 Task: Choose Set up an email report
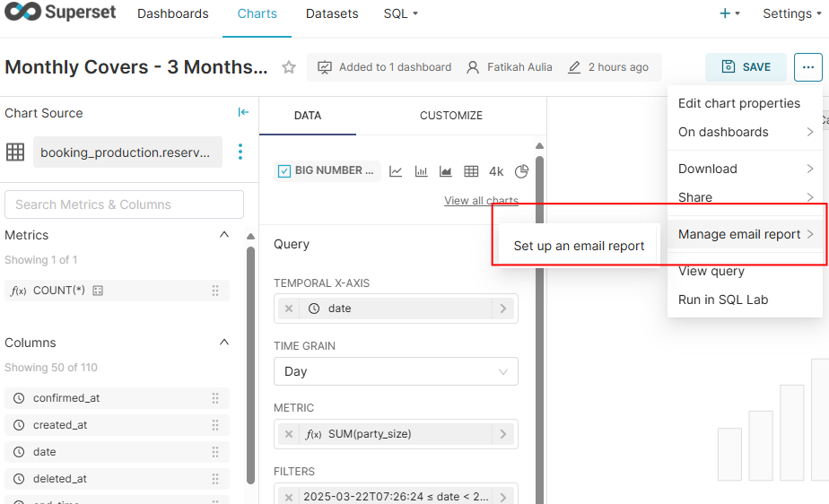coord(579,246)
